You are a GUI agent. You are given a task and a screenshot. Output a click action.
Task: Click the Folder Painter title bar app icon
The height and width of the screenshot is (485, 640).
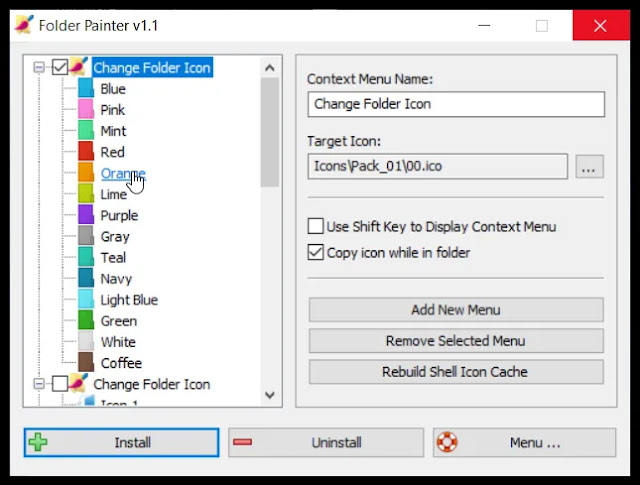pos(24,25)
